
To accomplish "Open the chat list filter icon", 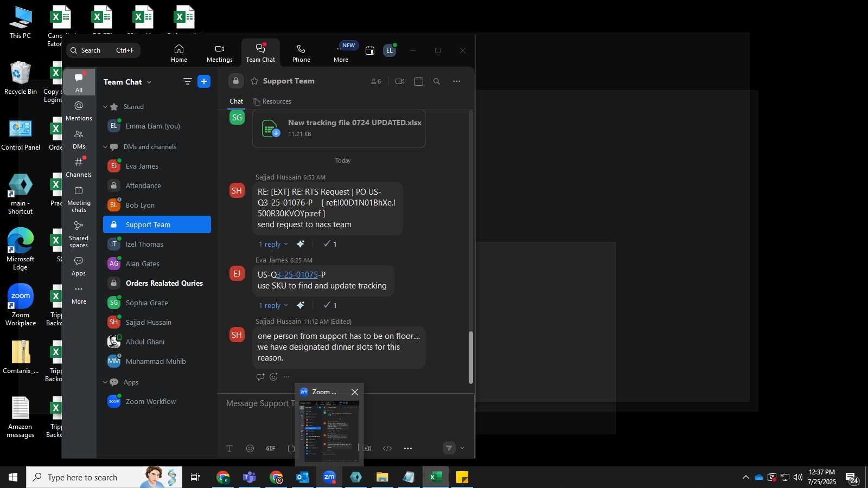I will [187, 81].
